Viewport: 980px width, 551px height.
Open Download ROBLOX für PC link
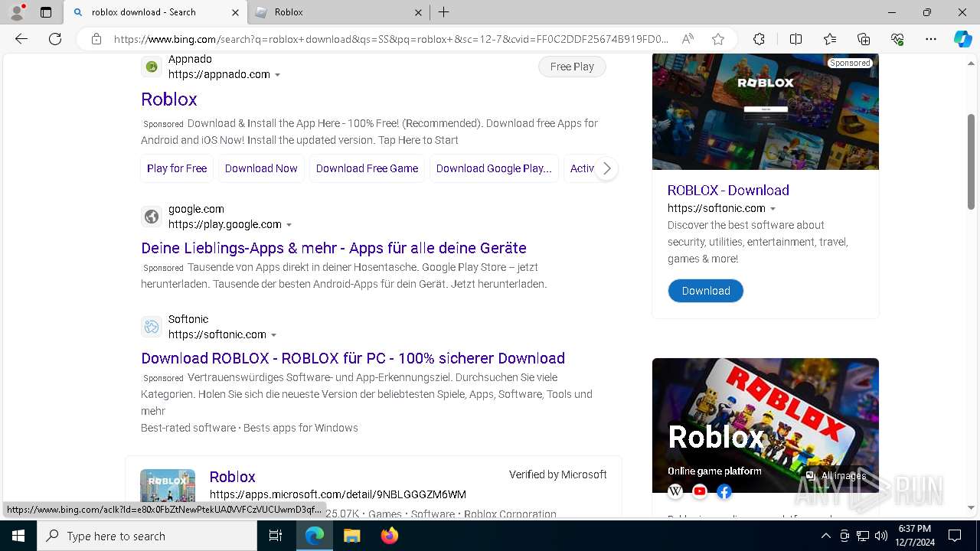(x=353, y=358)
